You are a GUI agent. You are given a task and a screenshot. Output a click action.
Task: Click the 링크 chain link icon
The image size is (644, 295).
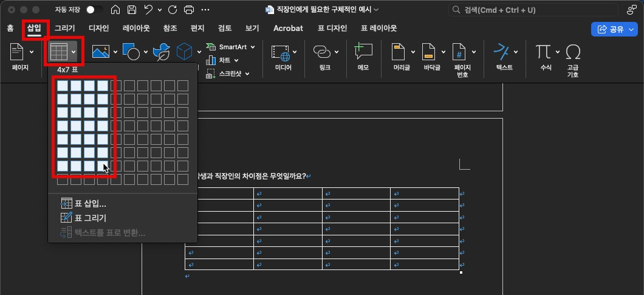[x=322, y=52]
